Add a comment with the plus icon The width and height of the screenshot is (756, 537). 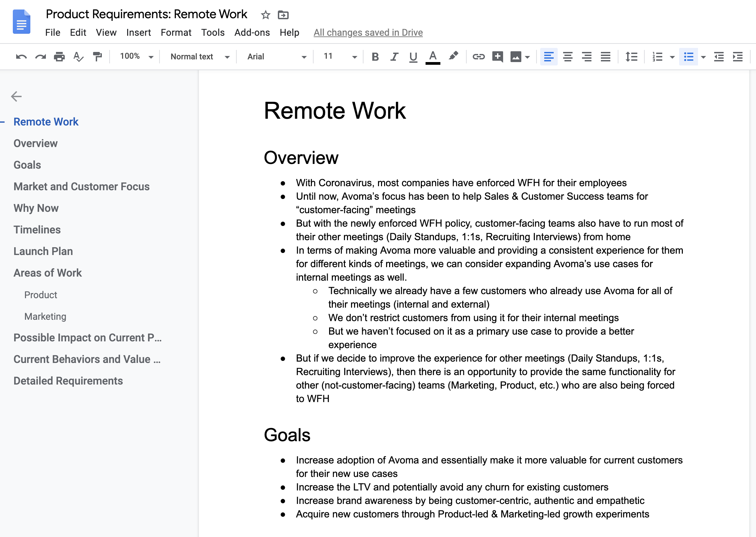click(x=497, y=57)
